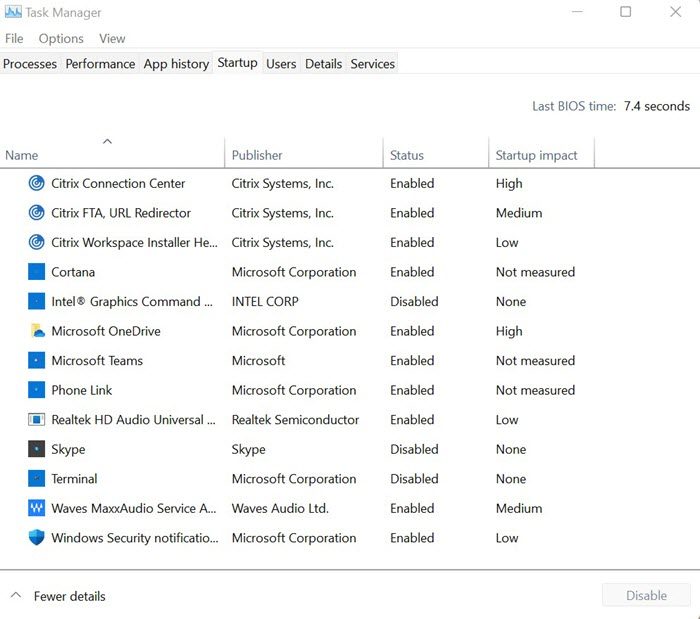This screenshot has height=619, width=700.
Task: Click Enabled status in Phone Link row
Action: point(412,390)
